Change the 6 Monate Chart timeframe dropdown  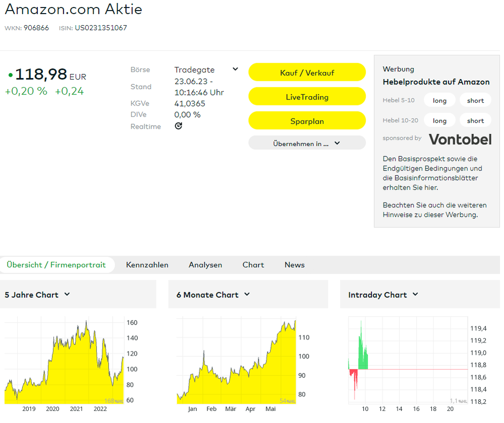247,294
